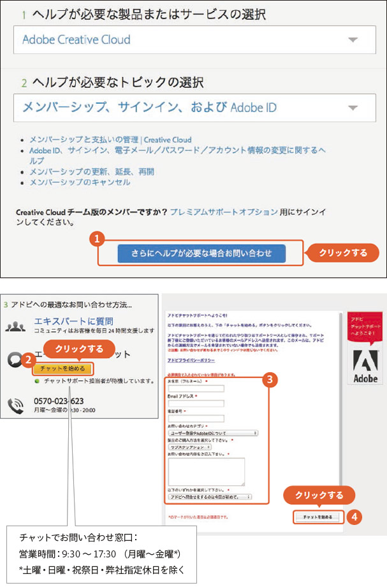
Task: Click text チャットサポート担当者が待機しています
Action: click(99, 381)
